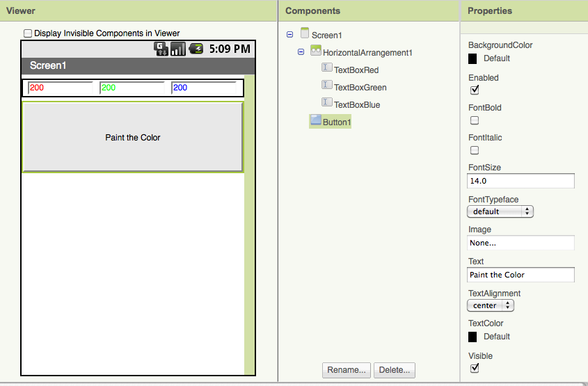Image resolution: width=588 pixels, height=386 pixels.
Task: Open the BackgroundColor black swatch
Action: point(473,58)
